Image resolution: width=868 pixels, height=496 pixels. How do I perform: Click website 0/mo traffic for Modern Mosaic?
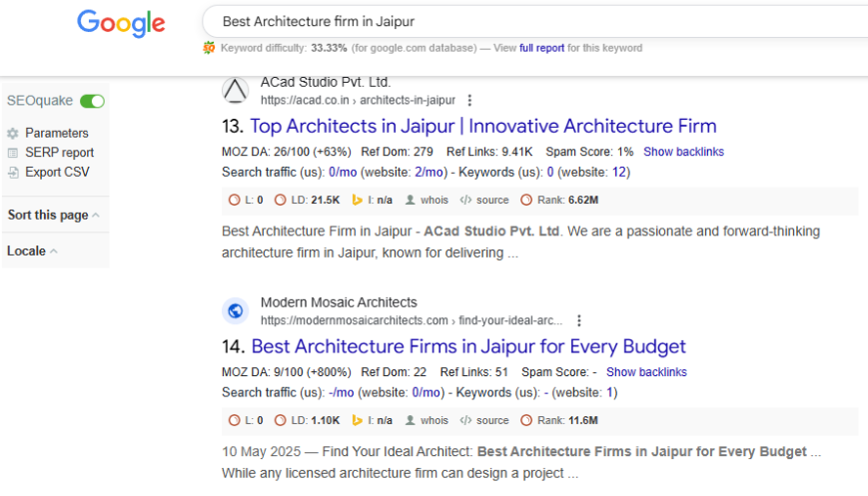coord(427,392)
